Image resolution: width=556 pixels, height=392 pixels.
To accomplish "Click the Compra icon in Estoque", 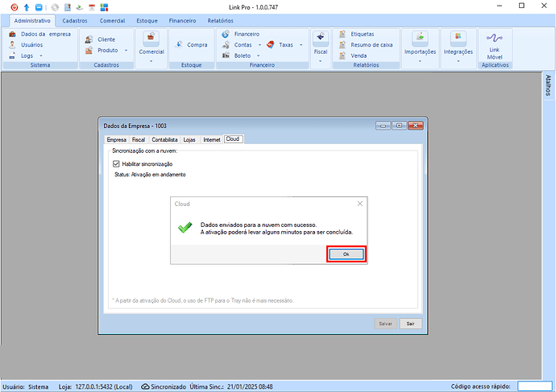I will click(197, 45).
